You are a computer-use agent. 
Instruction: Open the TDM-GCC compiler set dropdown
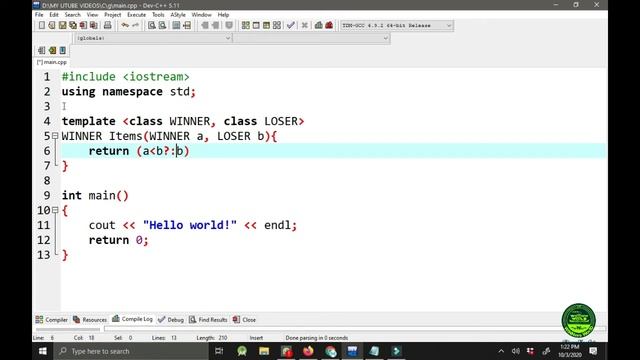396,25
